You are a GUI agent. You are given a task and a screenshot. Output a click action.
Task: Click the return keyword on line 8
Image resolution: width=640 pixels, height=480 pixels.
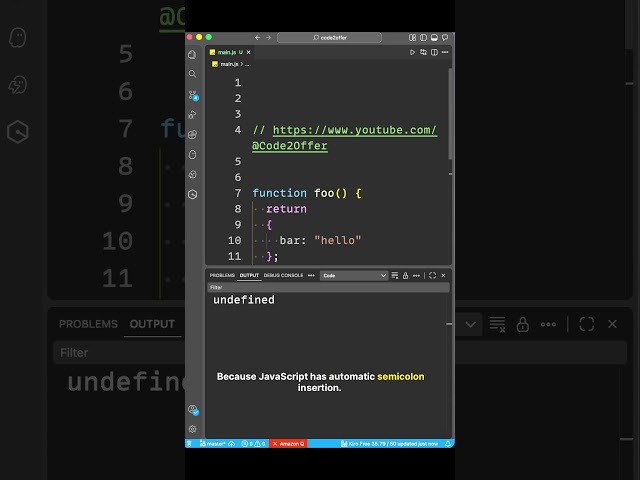pos(286,209)
